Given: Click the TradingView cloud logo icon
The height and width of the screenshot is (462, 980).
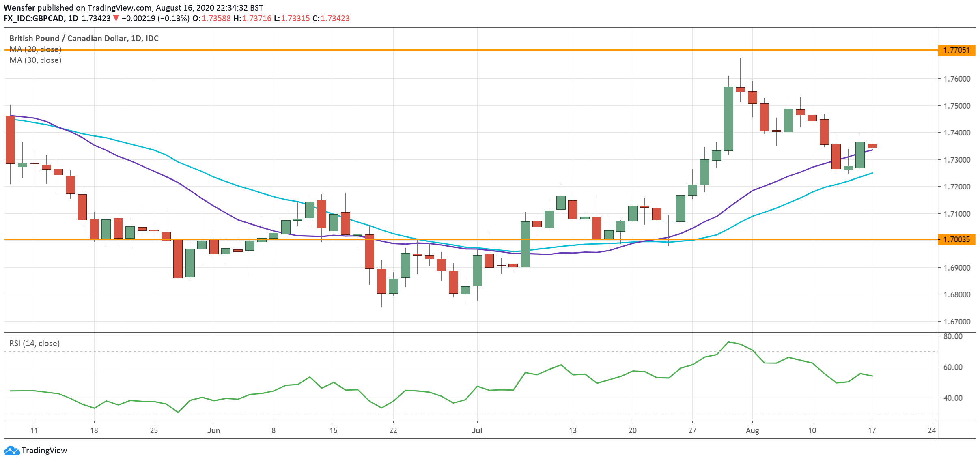Looking at the screenshot, I should point(11,450).
